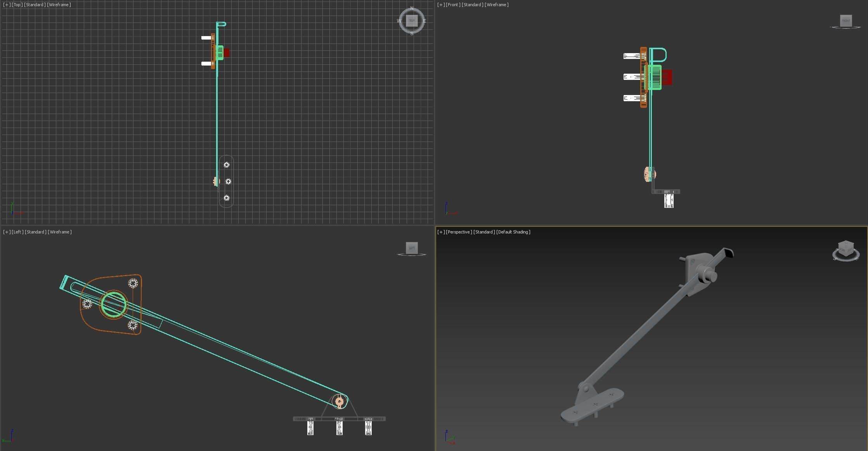The height and width of the screenshot is (451, 868).
Task: Click the S compass direction on ViewCube
Action: click(x=412, y=34)
